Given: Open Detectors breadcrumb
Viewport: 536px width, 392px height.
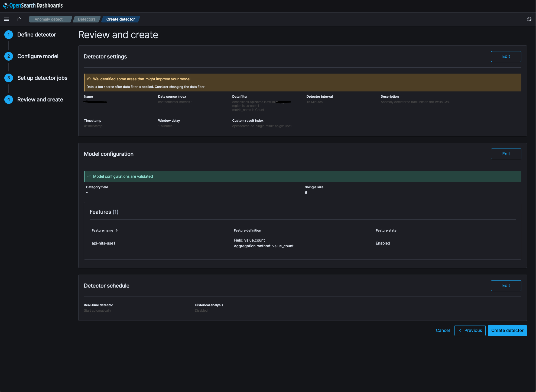Looking at the screenshot, I should 87,19.
